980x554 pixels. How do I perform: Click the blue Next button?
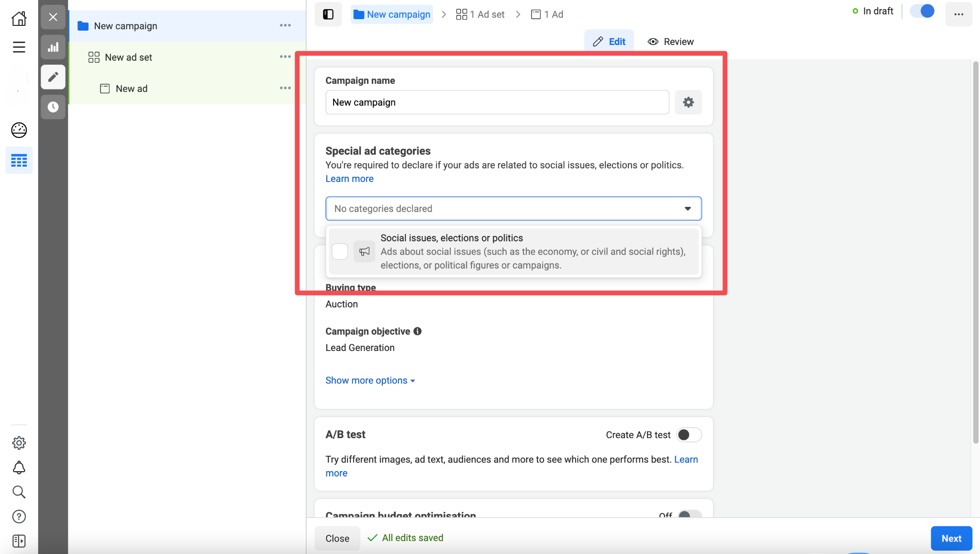951,538
